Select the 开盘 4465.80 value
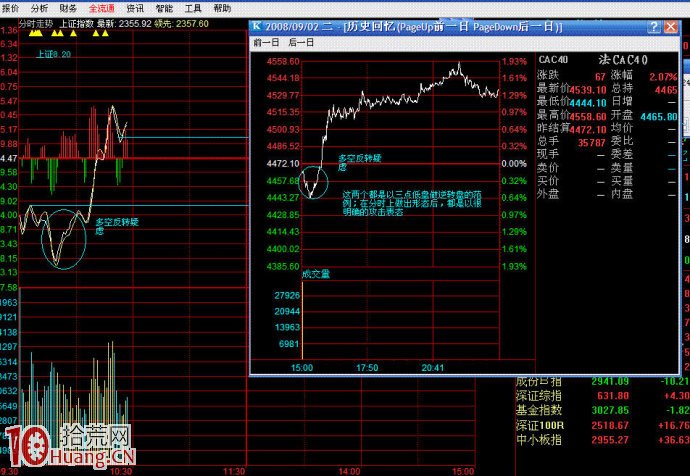Image resolution: width=690 pixels, height=476 pixels. tap(659, 117)
